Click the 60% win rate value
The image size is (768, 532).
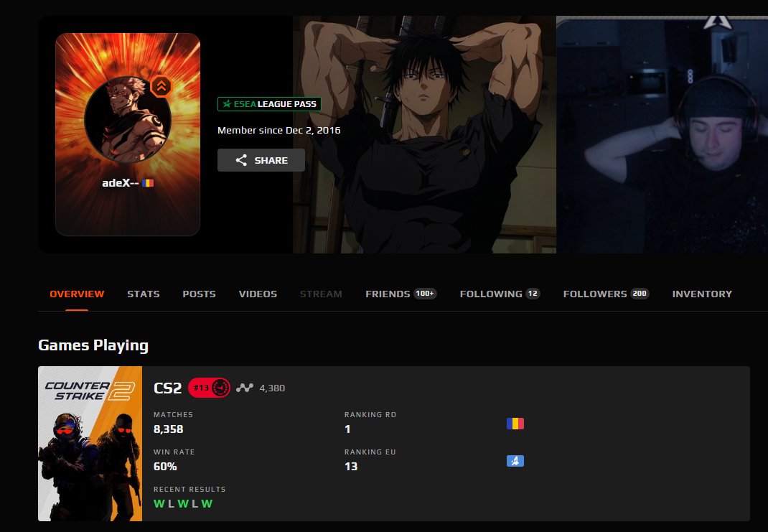click(165, 467)
